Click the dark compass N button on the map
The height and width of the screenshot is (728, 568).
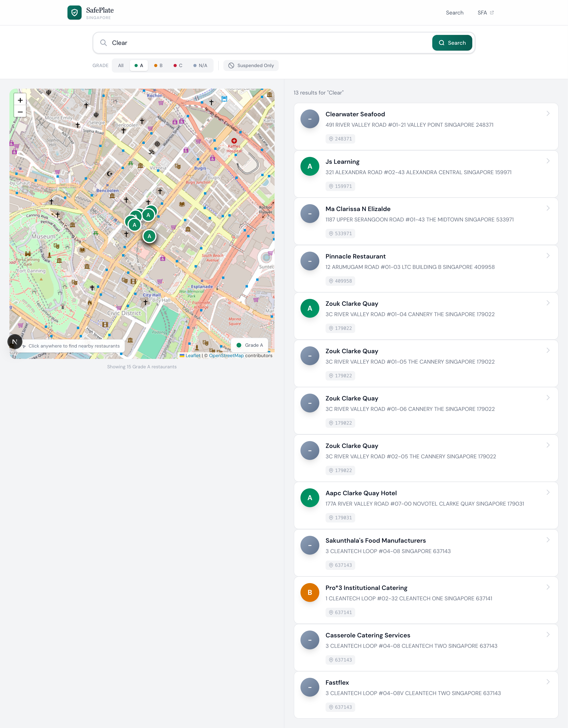pos(15,341)
